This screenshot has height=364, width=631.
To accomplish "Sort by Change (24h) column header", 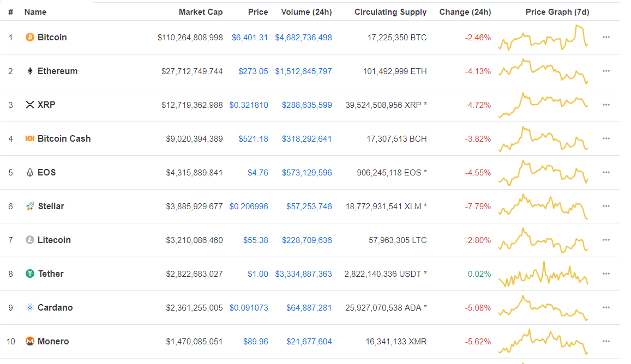I will tap(465, 12).
